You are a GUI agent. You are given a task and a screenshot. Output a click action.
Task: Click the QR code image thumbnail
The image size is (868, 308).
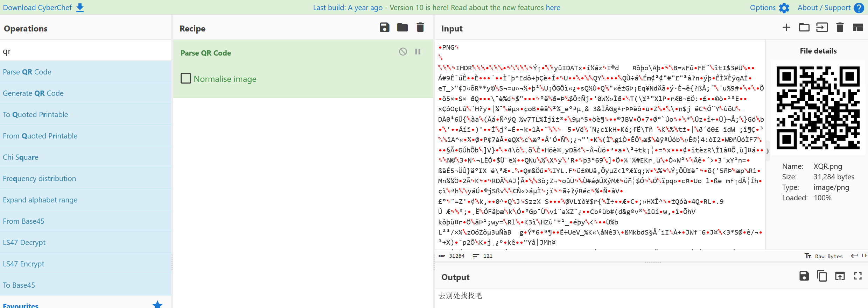tap(818, 108)
